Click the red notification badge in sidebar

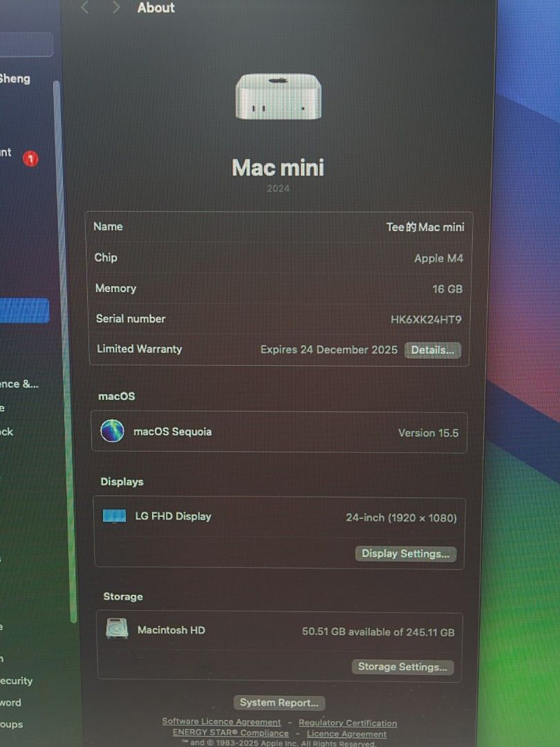tap(30, 158)
